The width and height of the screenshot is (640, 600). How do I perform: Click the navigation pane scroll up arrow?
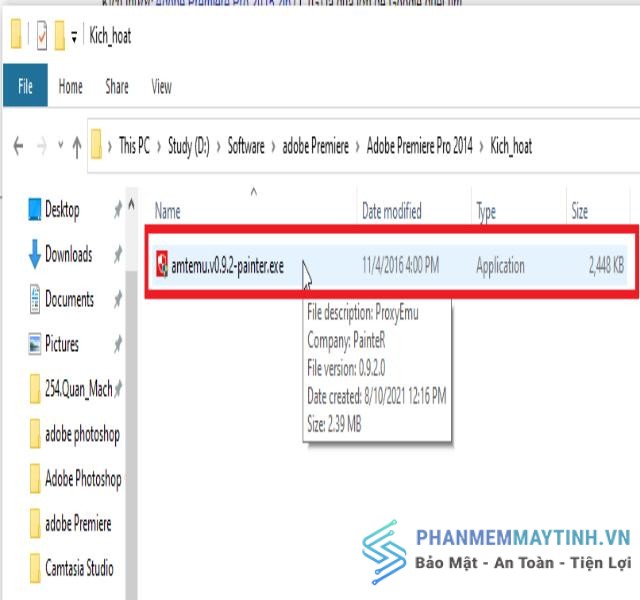pos(131,204)
